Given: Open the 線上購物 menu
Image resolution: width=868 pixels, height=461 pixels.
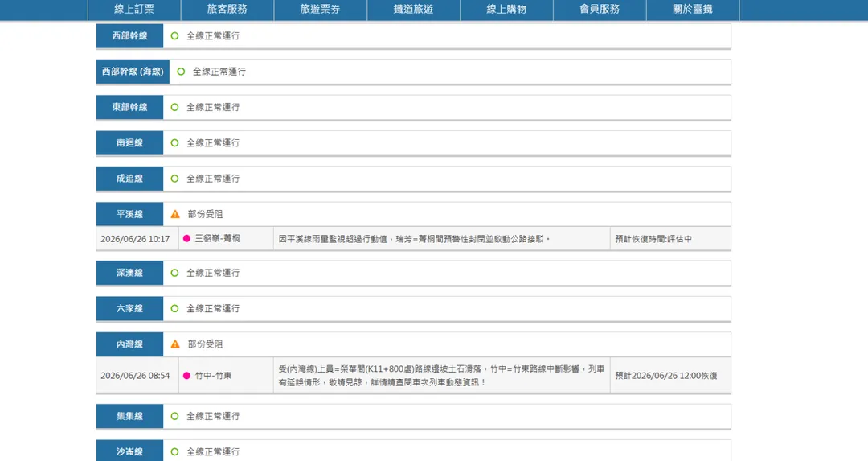Looking at the screenshot, I should pyautogui.click(x=506, y=10).
